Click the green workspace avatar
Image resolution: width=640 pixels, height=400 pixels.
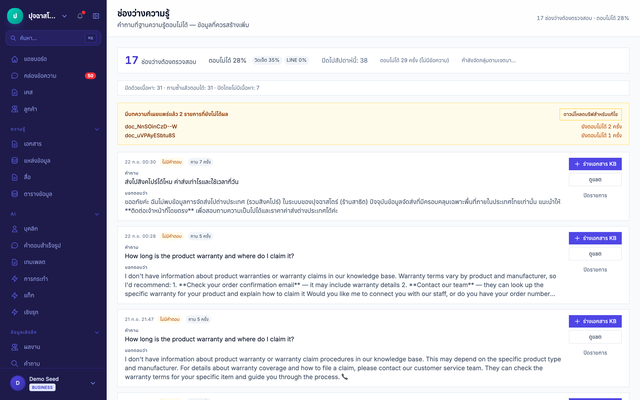[x=15, y=16]
